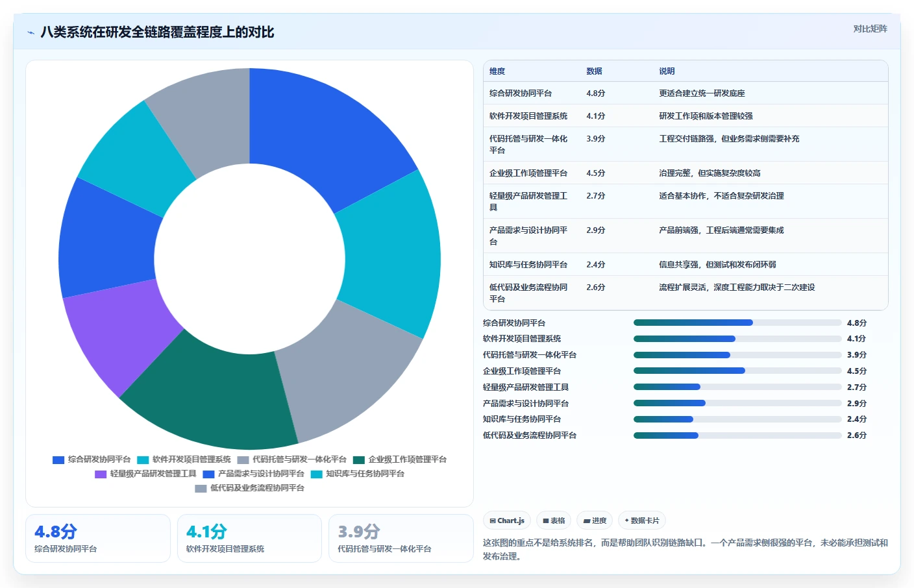
Task: Click the 表格 tag chip
Action: point(554,521)
